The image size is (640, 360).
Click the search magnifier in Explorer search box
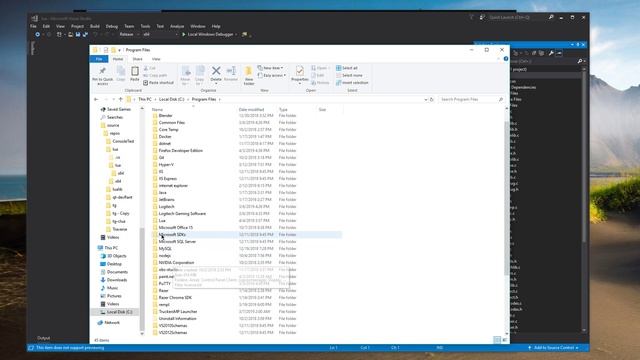click(x=501, y=99)
